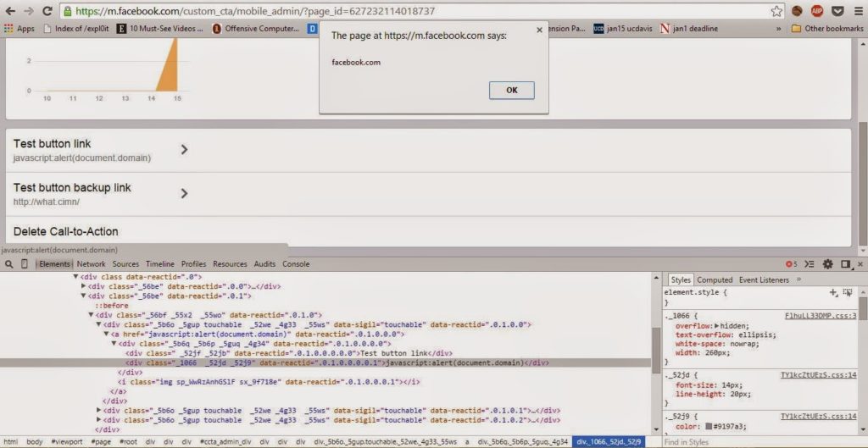This screenshot has width=868, height=448.
Task: Switch to the Console DevTools tab
Action: pyautogui.click(x=296, y=264)
